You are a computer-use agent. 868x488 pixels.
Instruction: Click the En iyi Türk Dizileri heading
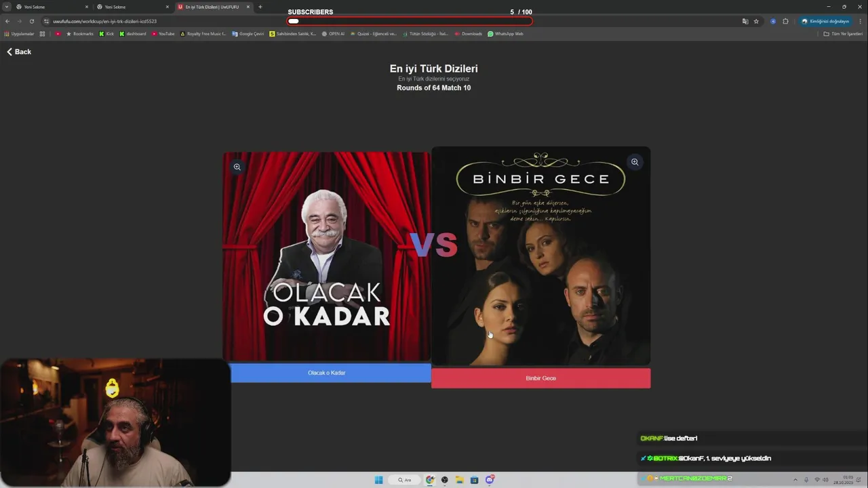434,68
